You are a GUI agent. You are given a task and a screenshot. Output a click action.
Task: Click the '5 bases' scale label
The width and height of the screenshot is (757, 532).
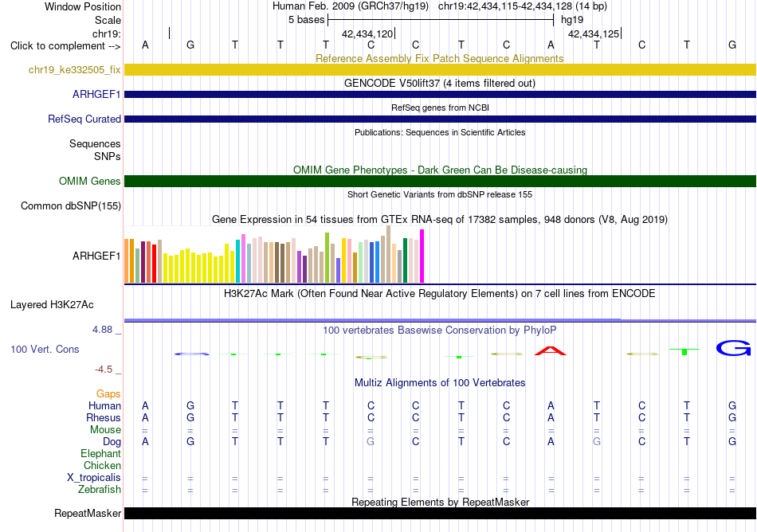307,20
